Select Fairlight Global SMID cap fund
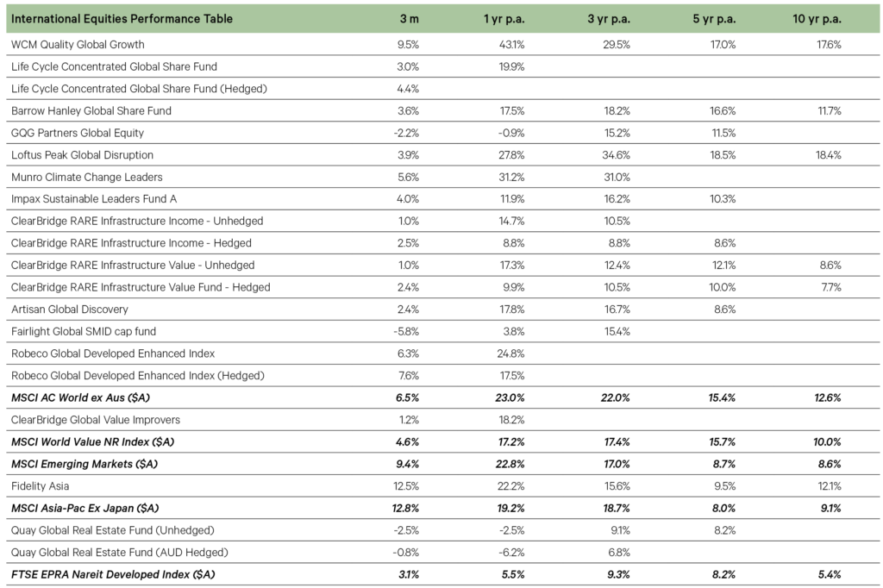883x588 pixels. click(x=84, y=331)
